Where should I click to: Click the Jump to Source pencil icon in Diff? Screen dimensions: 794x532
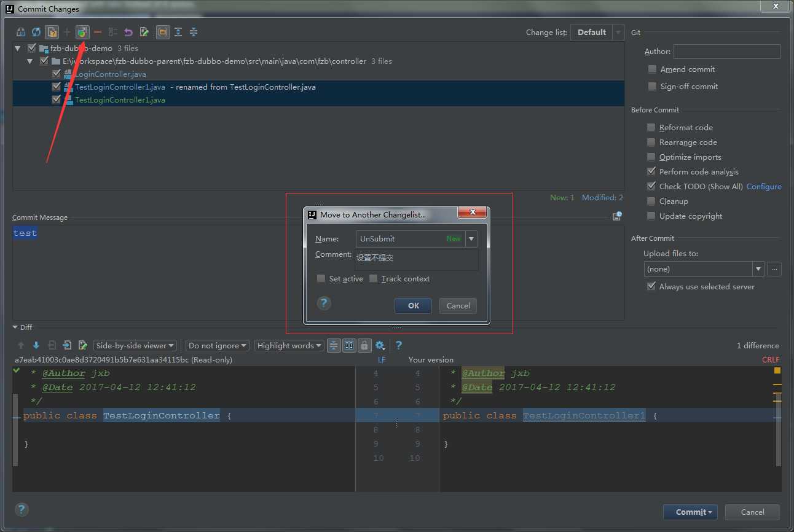click(x=82, y=345)
